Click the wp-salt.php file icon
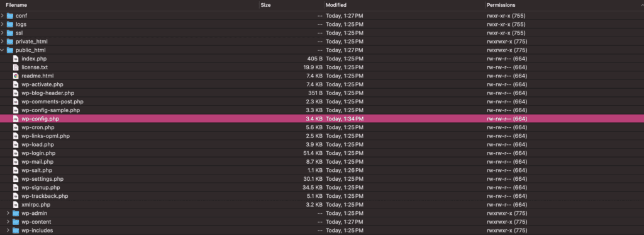The height and width of the screenshot is (235, 644). [16, 170]
